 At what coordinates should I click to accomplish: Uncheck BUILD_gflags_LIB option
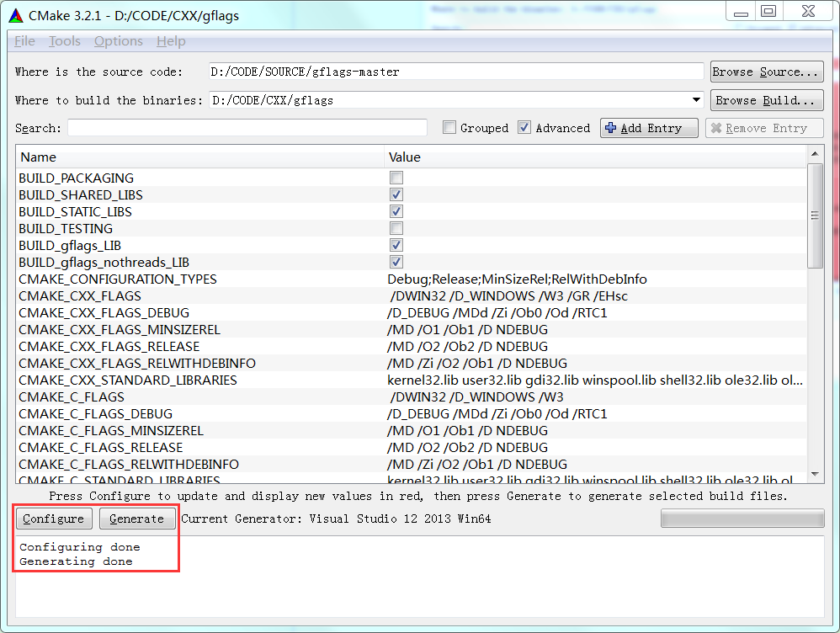[x=396, y=245]
